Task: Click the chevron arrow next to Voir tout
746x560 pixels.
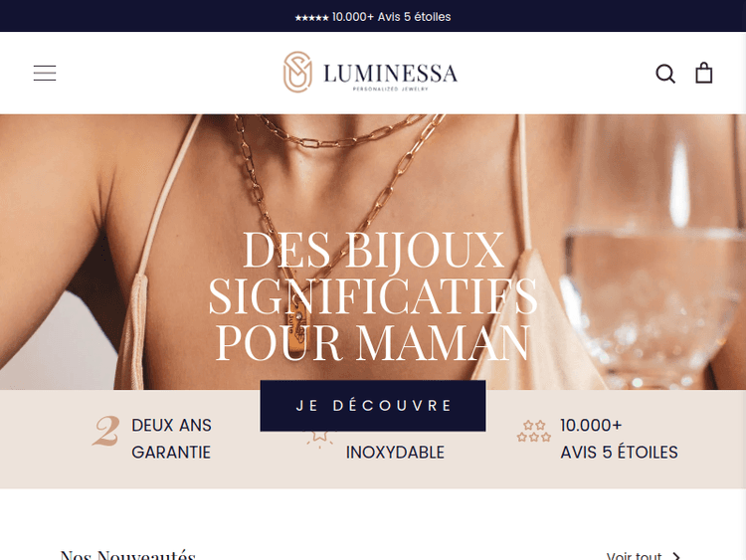Action: (x=676, y=556)
